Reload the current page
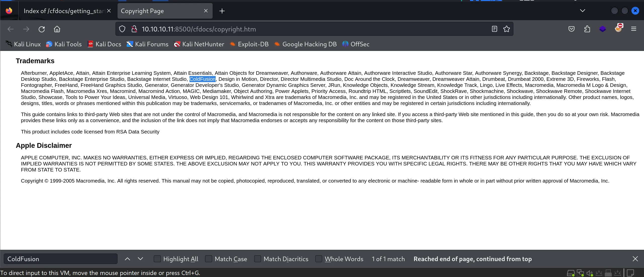The image size is (644, 277). click(x=42, y=29)
